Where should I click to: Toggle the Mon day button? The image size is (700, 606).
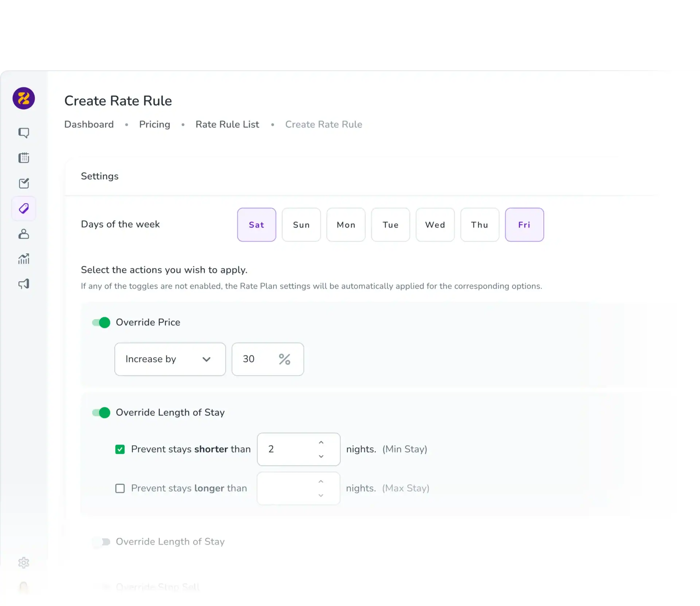click(346, 225)
